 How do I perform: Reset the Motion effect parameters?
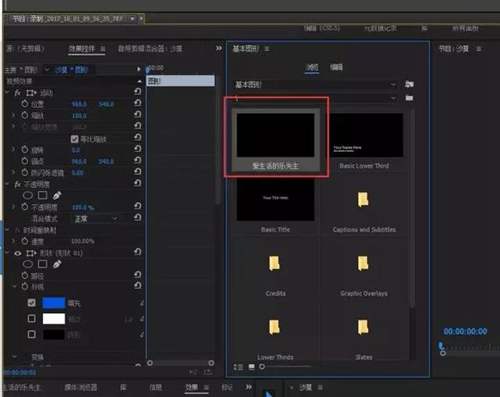(138, 92)
